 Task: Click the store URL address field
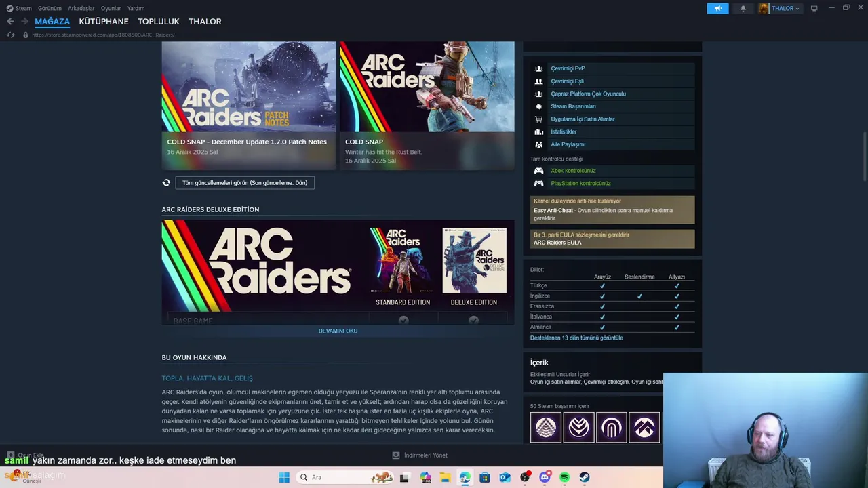pyautogui.click(x=103, y=35)
